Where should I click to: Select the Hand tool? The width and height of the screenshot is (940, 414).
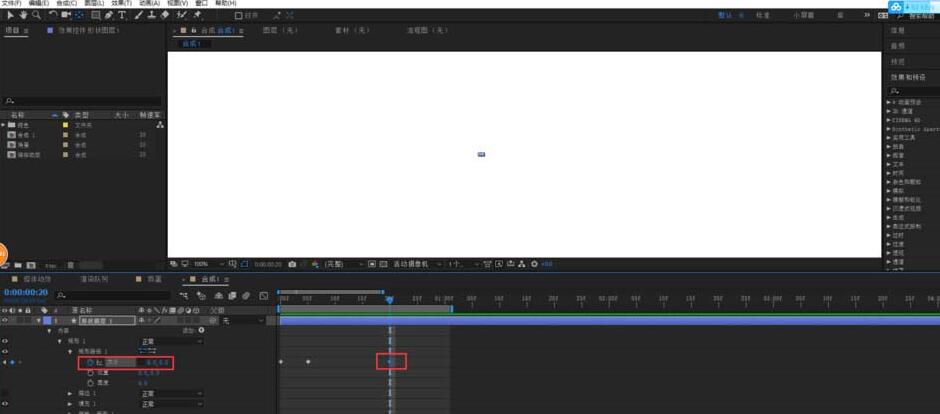pyautogui.click(x=23, y=14)
